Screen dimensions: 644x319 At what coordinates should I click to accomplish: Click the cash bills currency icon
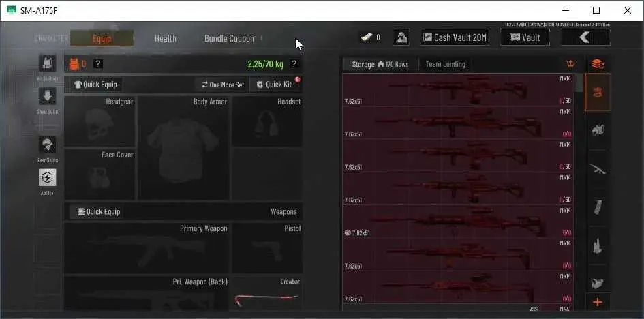click(367, 37)
